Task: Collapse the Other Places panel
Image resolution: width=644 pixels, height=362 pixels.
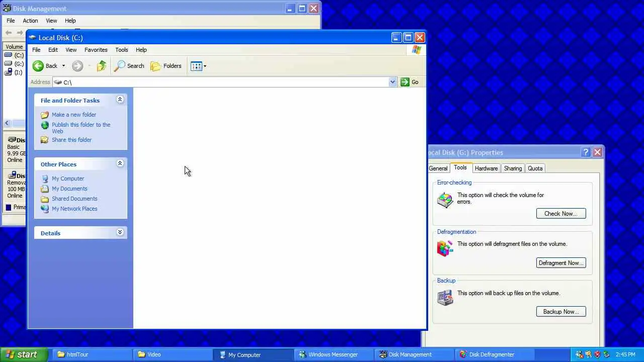Action: [x=120, y=163]
